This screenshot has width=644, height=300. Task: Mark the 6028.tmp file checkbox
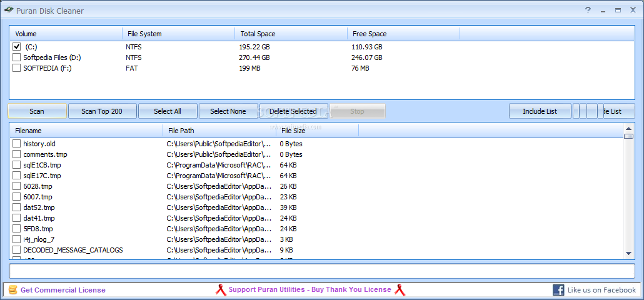16,186
